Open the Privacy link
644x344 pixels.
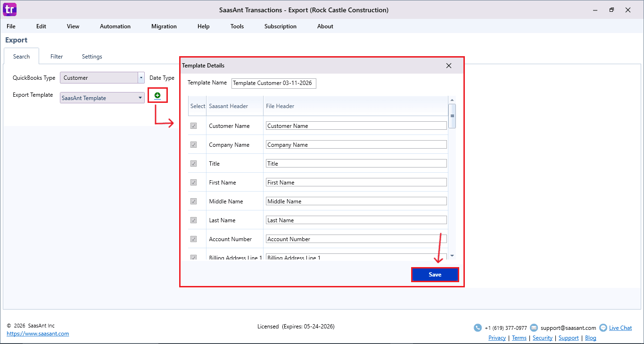point(497,338)
